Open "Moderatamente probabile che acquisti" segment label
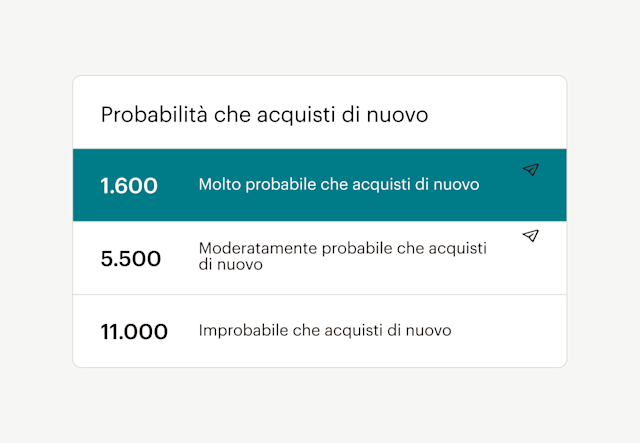The image size is (640, 443). [x=342, y=248]
